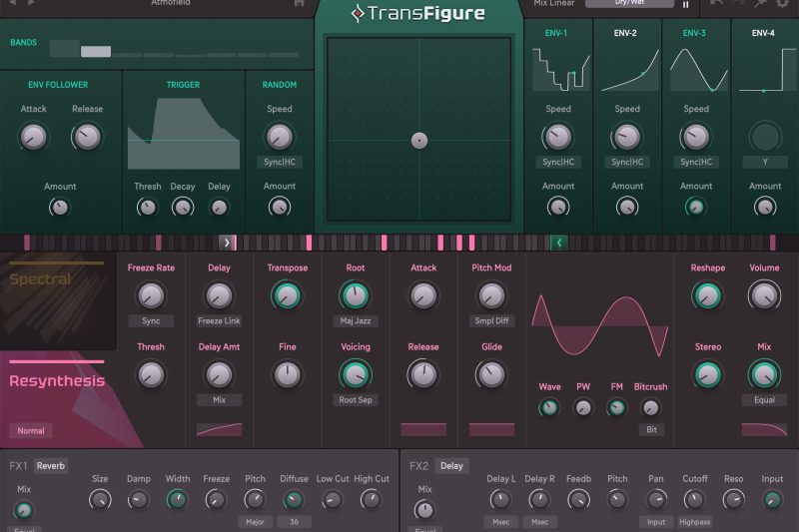Open the Highpass filter type dropdown

[694, 522]
